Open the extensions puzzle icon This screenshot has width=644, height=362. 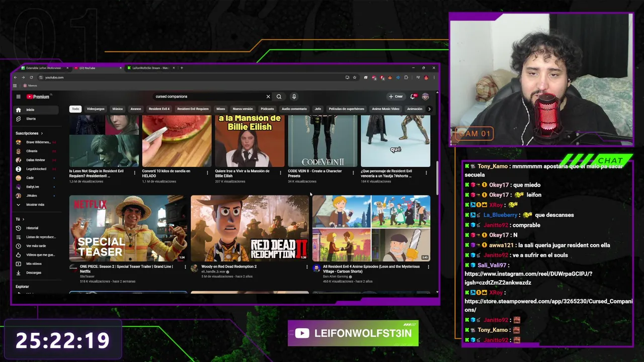pos(406,77)
